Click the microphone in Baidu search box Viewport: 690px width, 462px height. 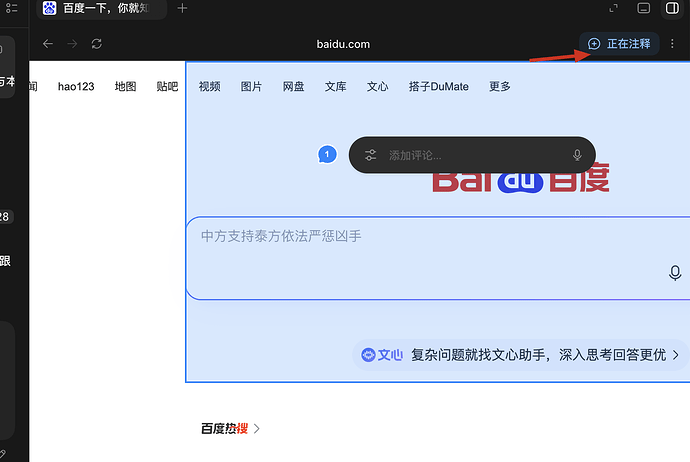pos(675,273)
